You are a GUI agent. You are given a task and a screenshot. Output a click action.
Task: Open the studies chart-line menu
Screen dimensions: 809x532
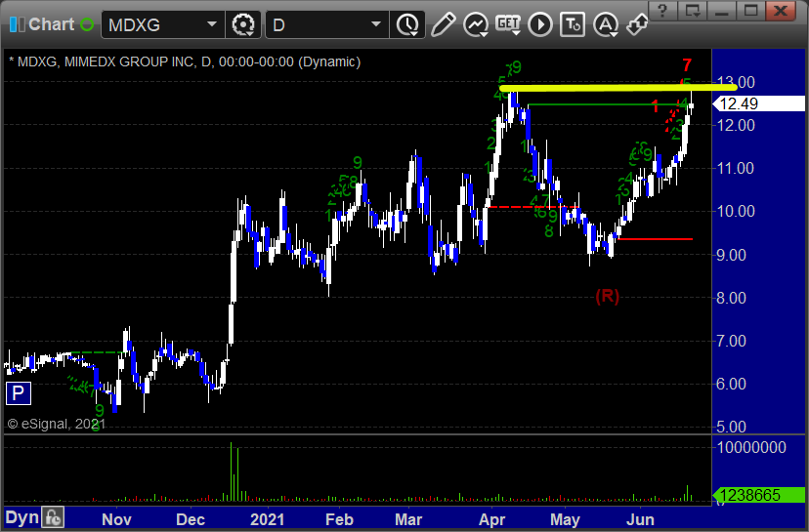tap(476, 24)
